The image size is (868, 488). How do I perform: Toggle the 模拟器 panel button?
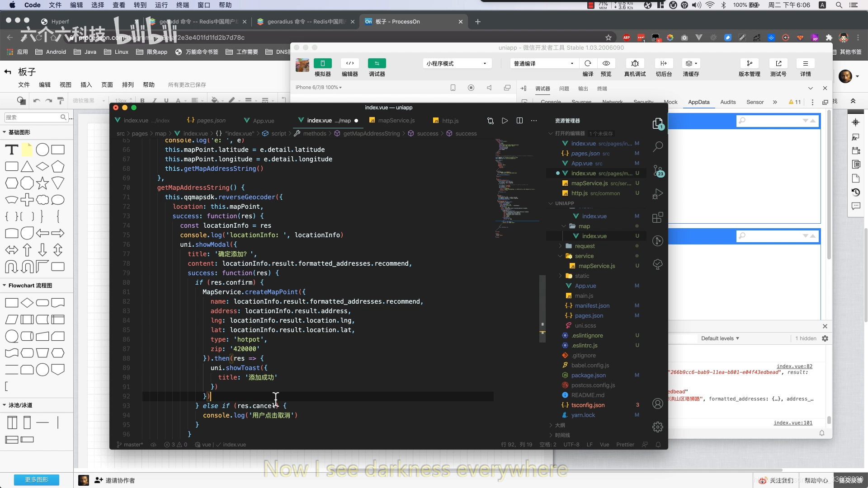[x=323, y=64]
